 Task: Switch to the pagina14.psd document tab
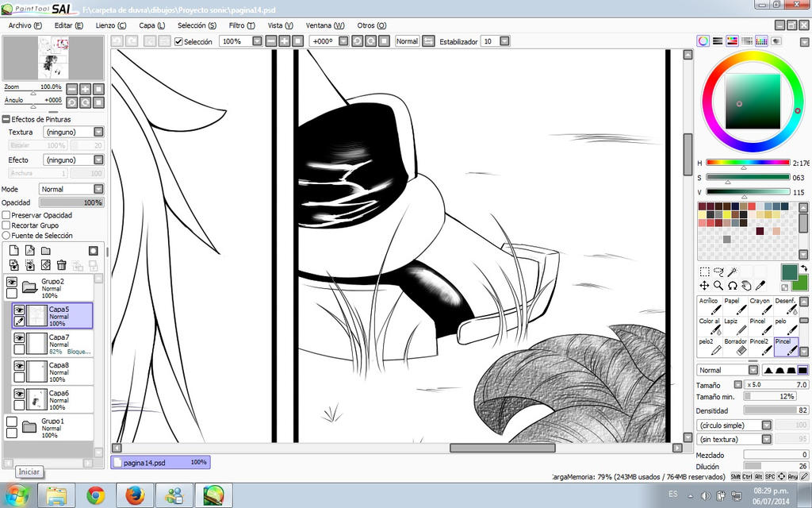pos(160,462)
